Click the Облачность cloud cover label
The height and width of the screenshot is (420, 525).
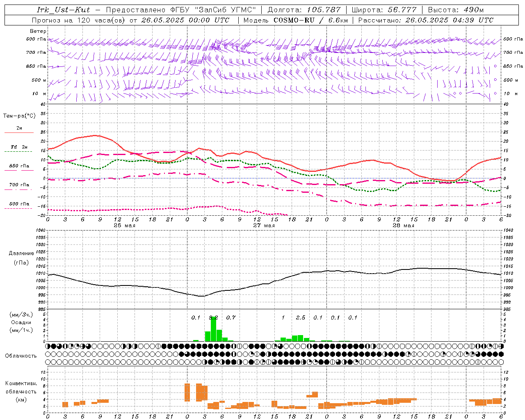coord(21,356)
